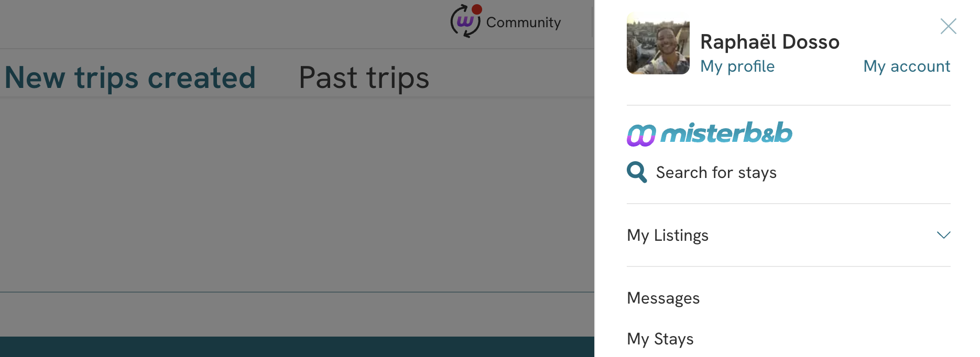
Task: Click the Raphaël Dosso name heading
Action: pyautogui.click(x=769, y=42)
